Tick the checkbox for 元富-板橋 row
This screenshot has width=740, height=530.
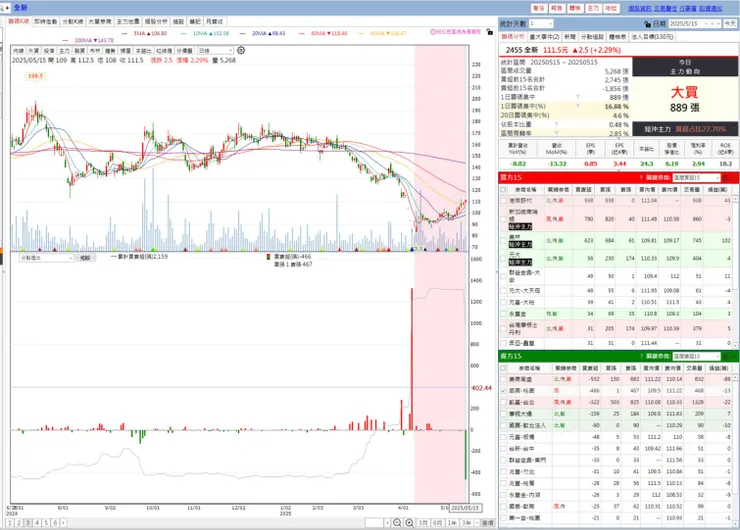pos(503,437)
